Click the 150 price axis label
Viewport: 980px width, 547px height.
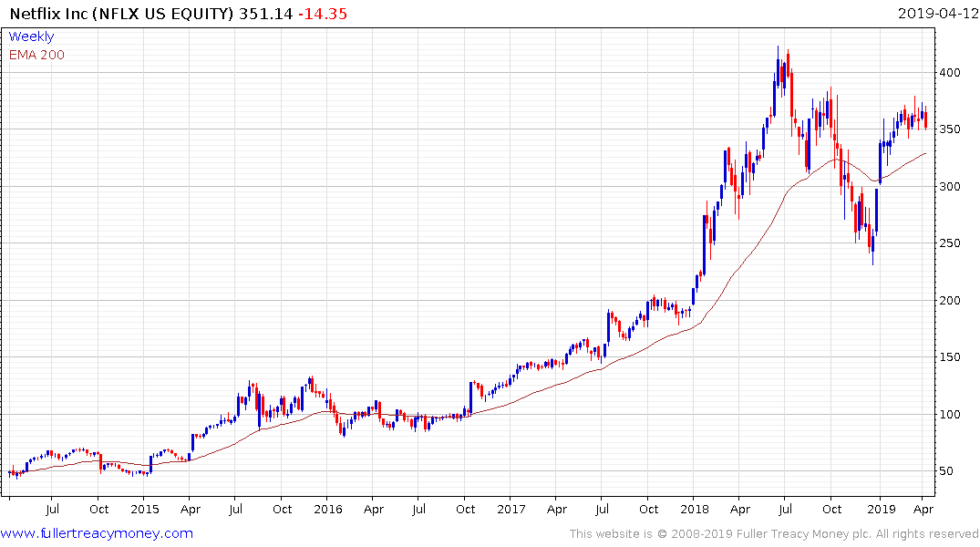950,357
